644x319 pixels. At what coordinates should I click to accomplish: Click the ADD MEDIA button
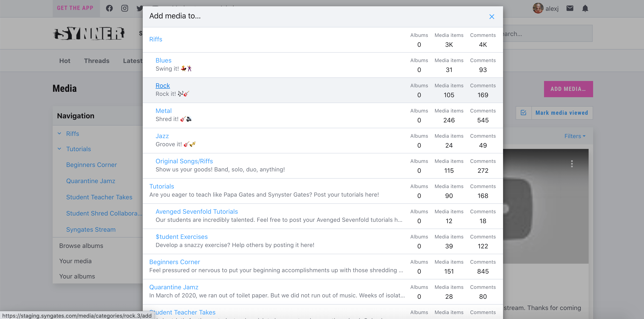point(568,89)
